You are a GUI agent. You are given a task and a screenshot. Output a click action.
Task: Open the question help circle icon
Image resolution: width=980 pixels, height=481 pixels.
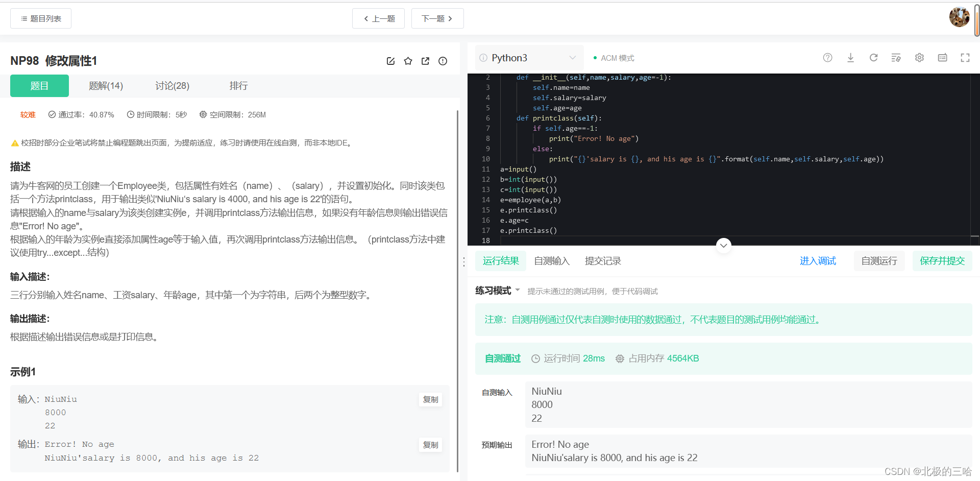(827, 58)
